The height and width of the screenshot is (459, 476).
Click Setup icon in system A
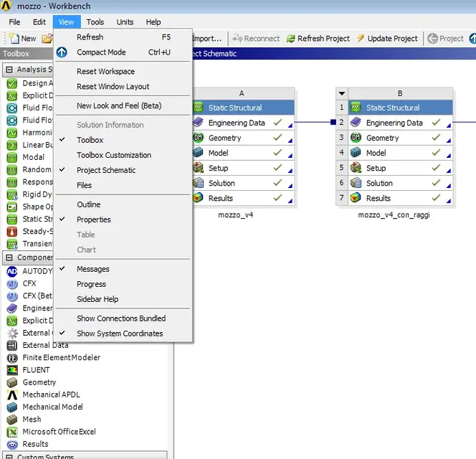[199, 168]
